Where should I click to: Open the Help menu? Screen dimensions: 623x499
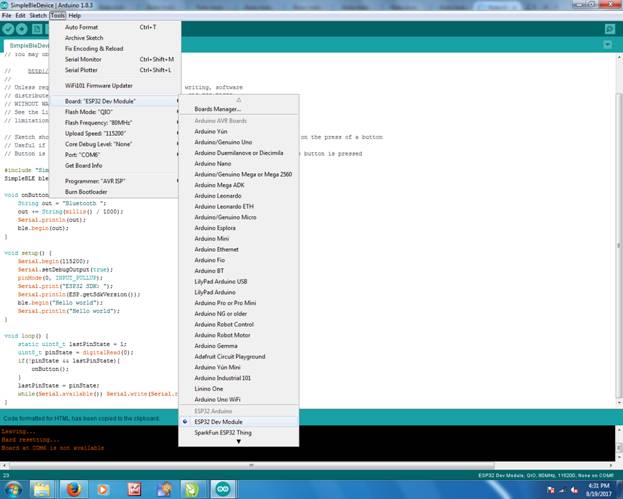74,15
